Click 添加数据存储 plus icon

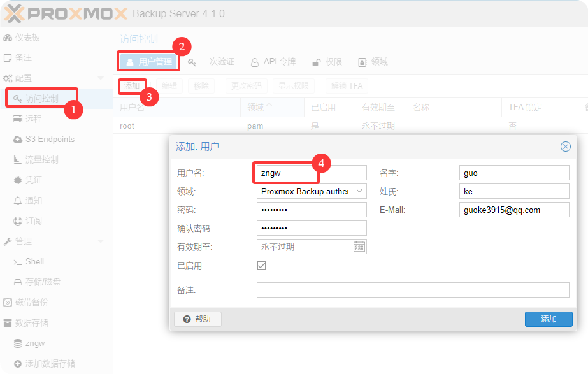click(x=18, y=364)
